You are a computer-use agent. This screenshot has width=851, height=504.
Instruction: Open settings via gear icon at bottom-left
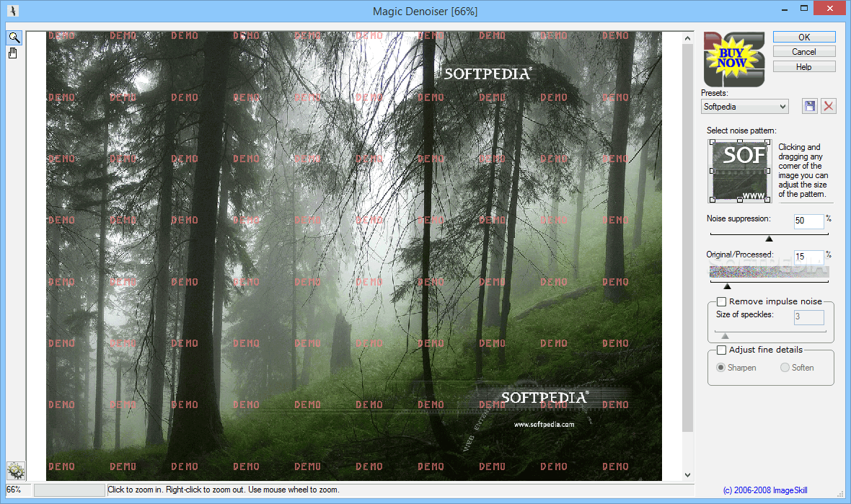[x=16, y=470]
